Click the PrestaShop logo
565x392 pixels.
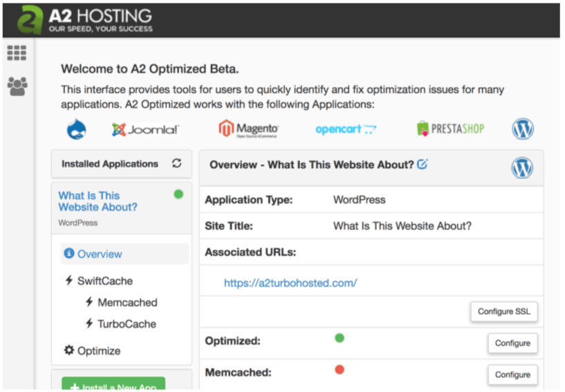tap(450, 129)
